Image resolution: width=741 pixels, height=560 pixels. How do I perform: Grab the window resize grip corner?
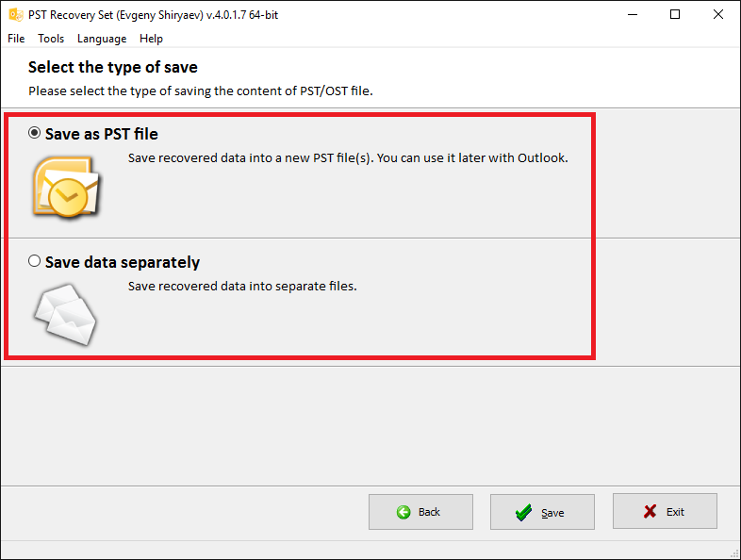click(734, 553)
